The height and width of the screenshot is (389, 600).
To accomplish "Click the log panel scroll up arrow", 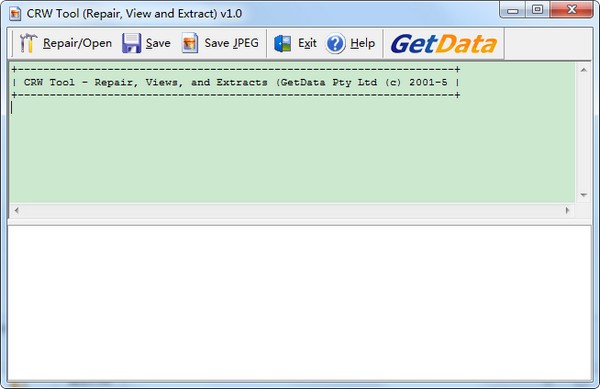I will tap(584, 70).
